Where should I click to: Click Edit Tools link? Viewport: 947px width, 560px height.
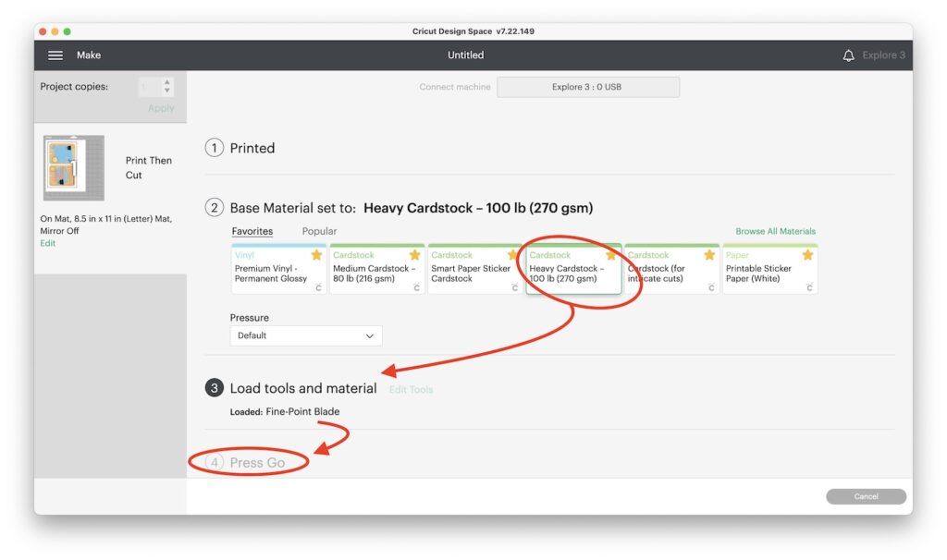[x=411, y=390]
